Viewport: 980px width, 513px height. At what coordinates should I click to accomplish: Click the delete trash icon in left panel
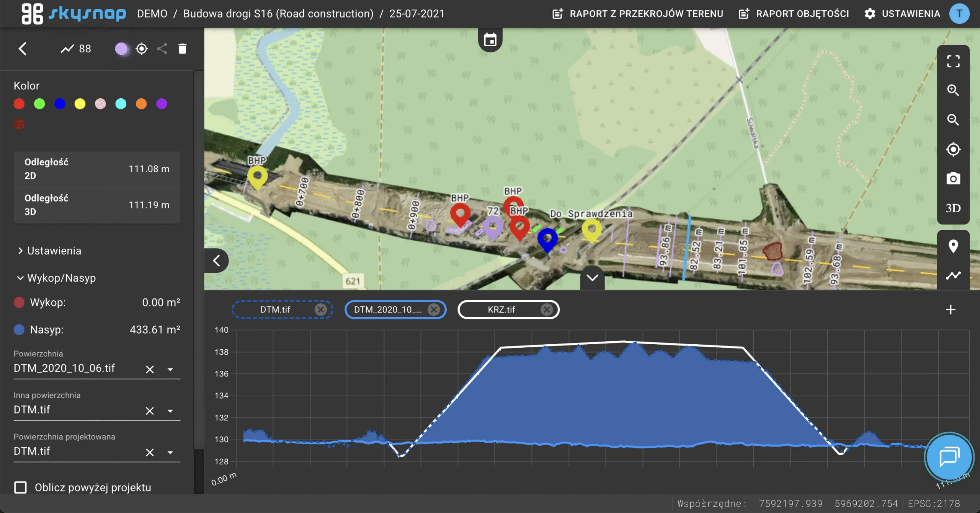182,49
